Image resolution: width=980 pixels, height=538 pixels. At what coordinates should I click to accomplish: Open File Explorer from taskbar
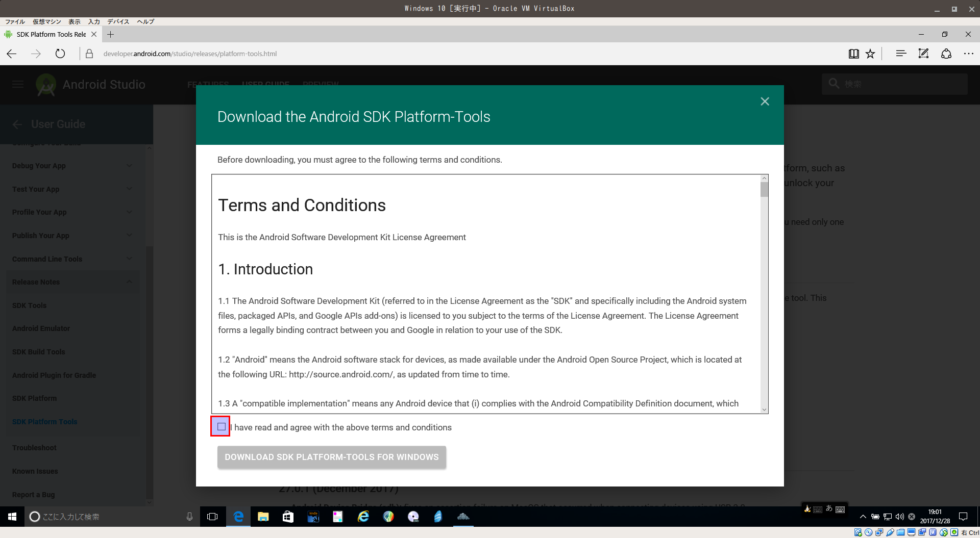263,517
